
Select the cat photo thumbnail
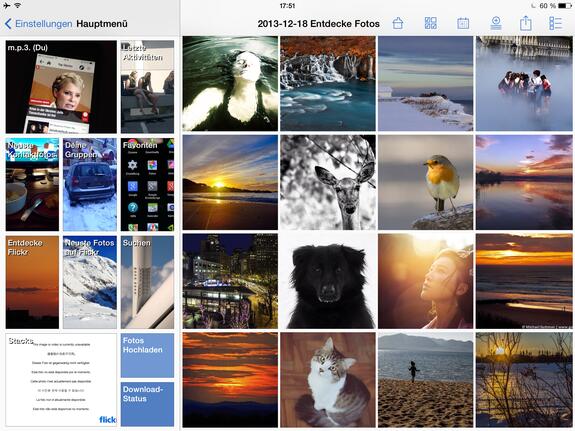click(328, 380)
